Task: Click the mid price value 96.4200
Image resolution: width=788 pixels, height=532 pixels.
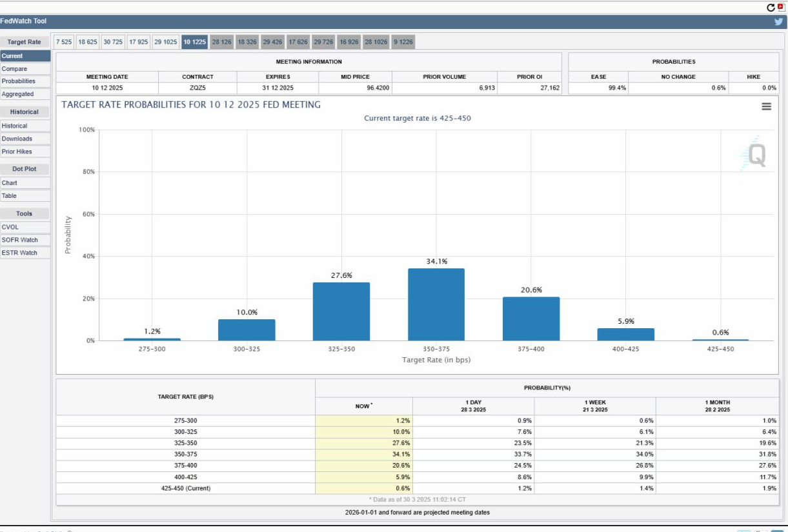Action: (377, 88)
